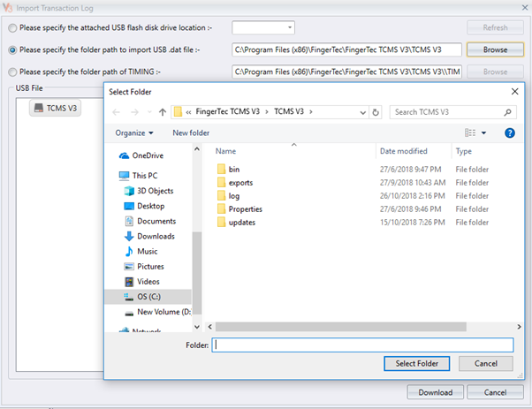
Task: Select This PC in the navigation pane
Action: pyautogui.click(x=139, y=176)
